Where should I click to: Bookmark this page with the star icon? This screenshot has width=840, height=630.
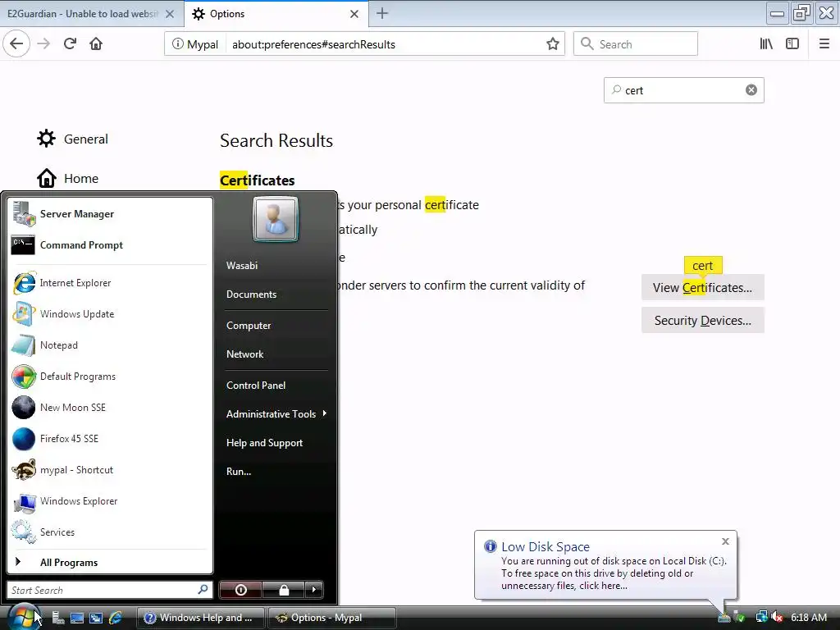tap(553, 44)
